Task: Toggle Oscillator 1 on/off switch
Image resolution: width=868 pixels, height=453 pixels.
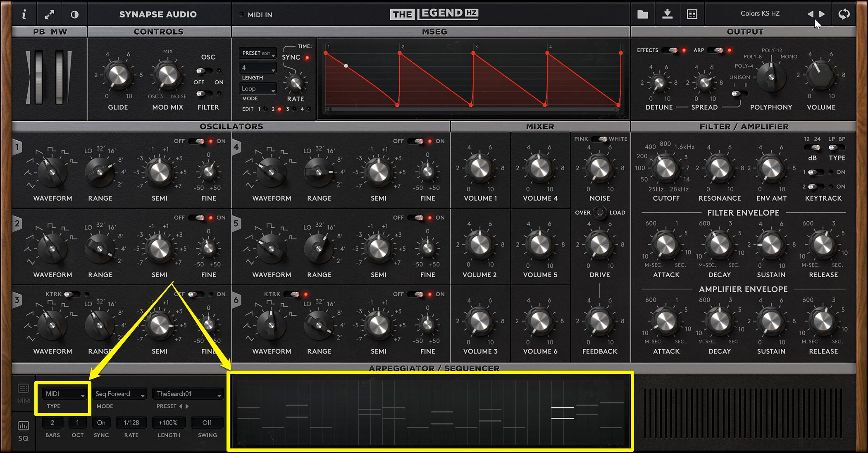Action: [197, 141]
